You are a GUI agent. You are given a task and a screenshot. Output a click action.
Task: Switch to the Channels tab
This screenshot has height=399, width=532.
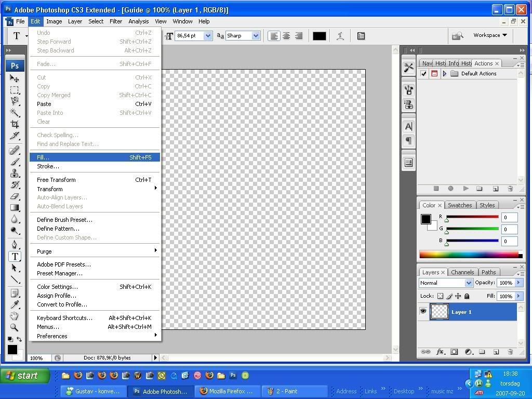pos(462,272)
